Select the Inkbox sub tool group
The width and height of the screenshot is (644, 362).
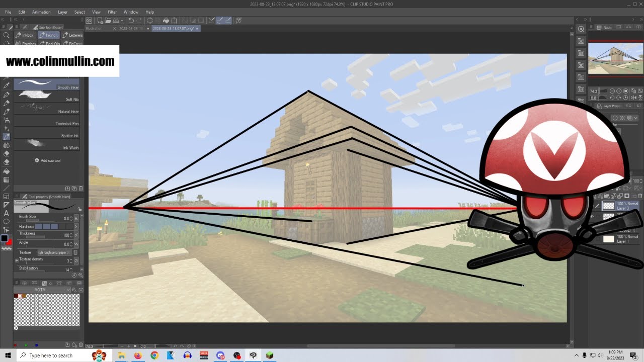25,35
